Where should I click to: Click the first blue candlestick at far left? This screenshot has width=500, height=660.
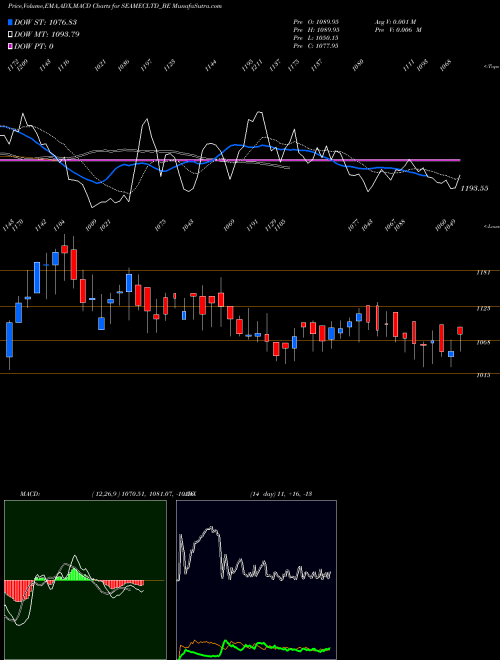(x=9, y=340)
